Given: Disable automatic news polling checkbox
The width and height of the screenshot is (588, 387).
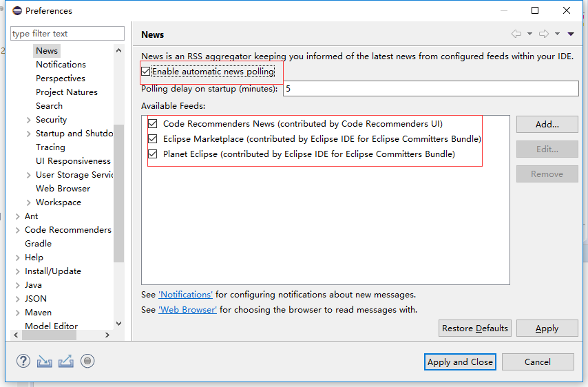Looking at the screenshot, I should [x=146, y=72].
